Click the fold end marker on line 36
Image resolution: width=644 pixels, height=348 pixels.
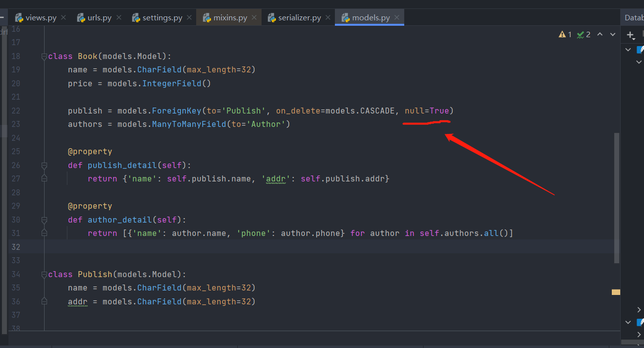44,301
